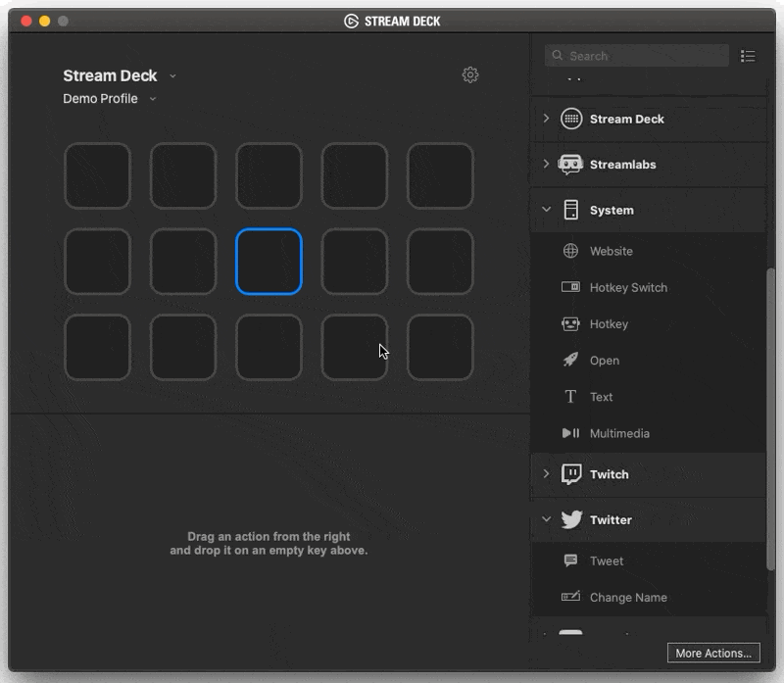Open the Stream Deck device dropdown
Viewport: 784px width, 683px height.
click(172, 76)
